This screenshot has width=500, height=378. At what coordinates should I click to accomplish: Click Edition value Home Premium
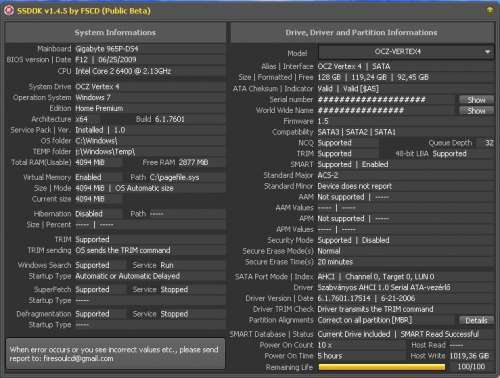pyautogui.click(x=99, y=108)
